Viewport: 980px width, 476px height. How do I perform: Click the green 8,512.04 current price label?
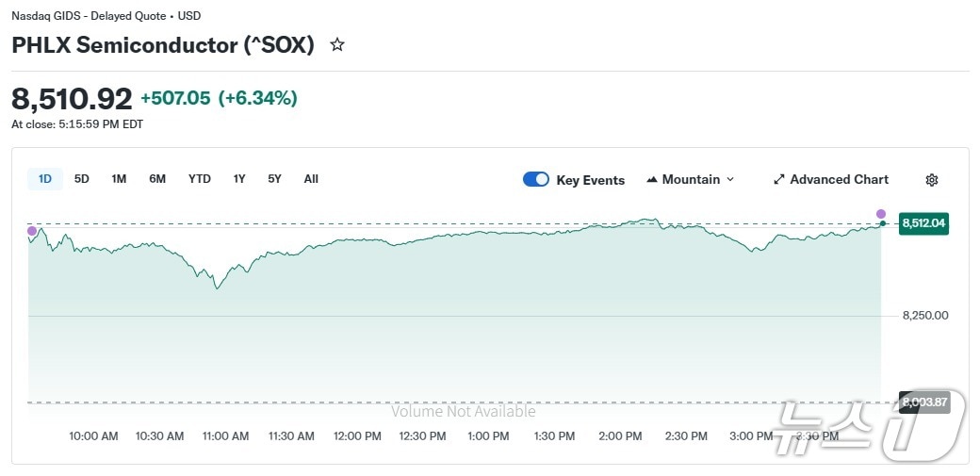pyautogui.click(x=923, y=223)
